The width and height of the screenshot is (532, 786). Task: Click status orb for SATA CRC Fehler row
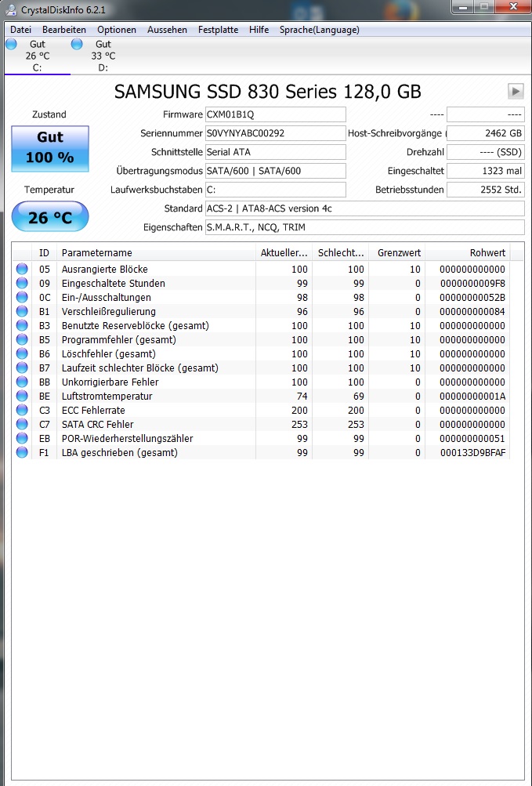[22, 424]
